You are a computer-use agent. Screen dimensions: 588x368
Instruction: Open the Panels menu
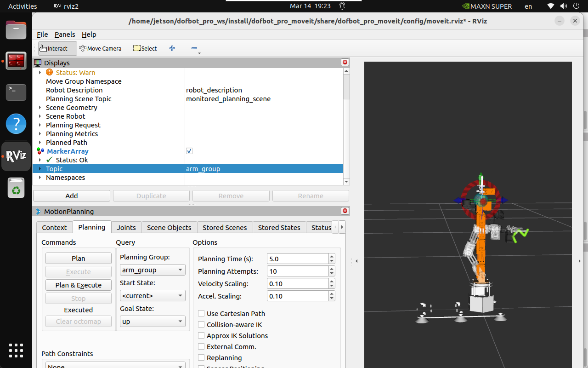(x=65, y=34)
